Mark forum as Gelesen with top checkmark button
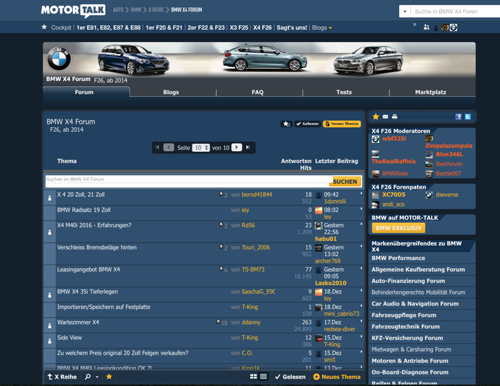 [x=307, y=124]
